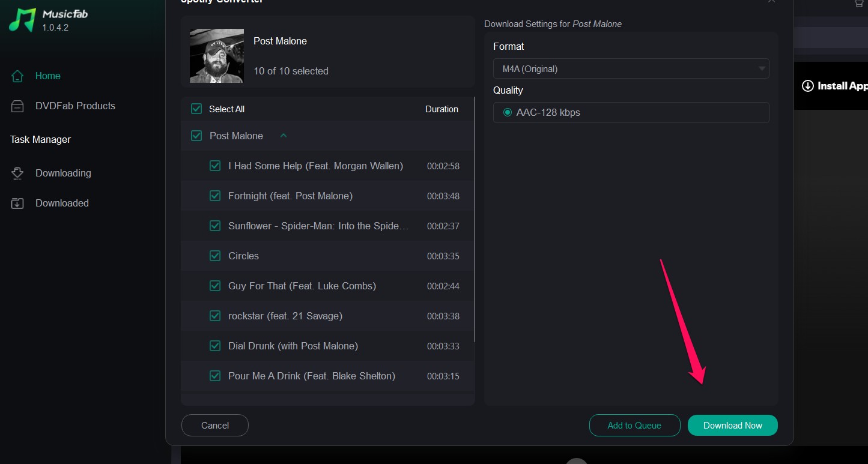
Task: Select the AAC-128 kbps quality option
Action: (x=508, y=112)
